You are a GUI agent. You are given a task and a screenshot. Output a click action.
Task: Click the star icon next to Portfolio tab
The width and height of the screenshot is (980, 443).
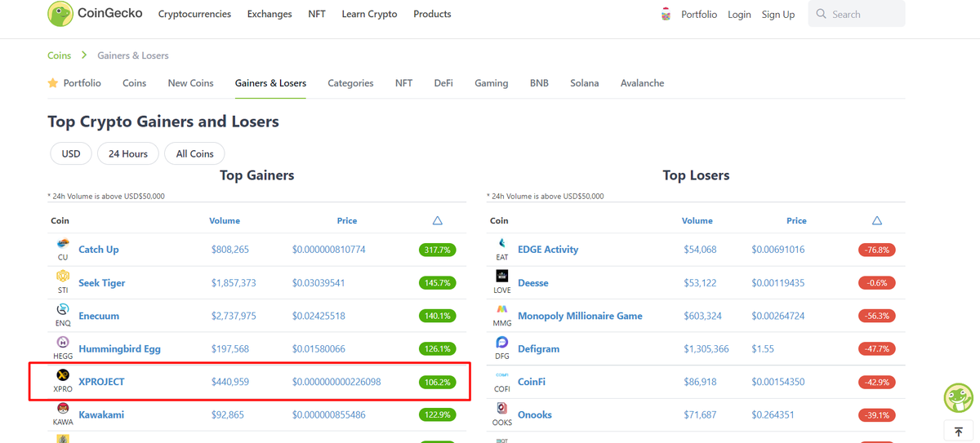[53, 83]
